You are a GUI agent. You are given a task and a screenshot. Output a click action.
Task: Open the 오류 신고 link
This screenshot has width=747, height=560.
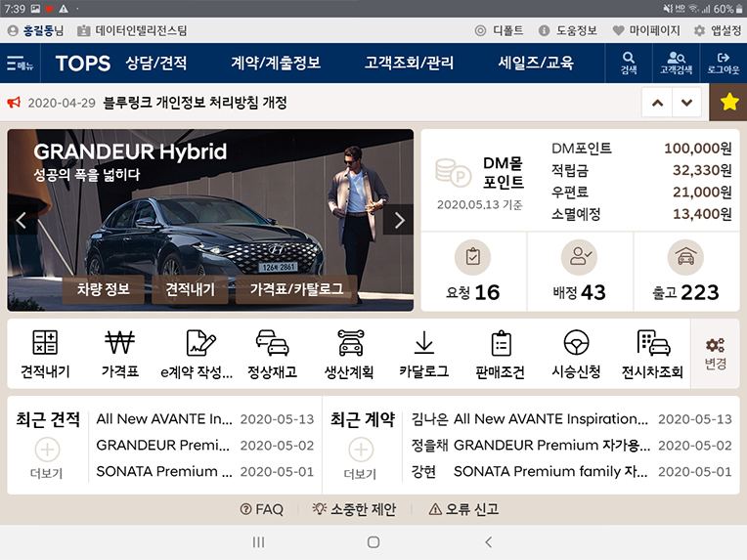pyautogui.click(x=463, y=509)
